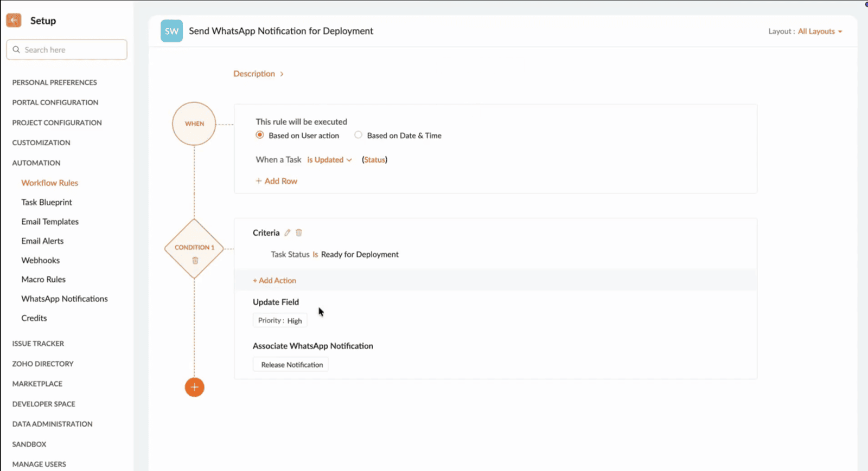Click the orange plus button to add a condition
This screenshot has width=868, height=471.
click(x=194, y=387)
